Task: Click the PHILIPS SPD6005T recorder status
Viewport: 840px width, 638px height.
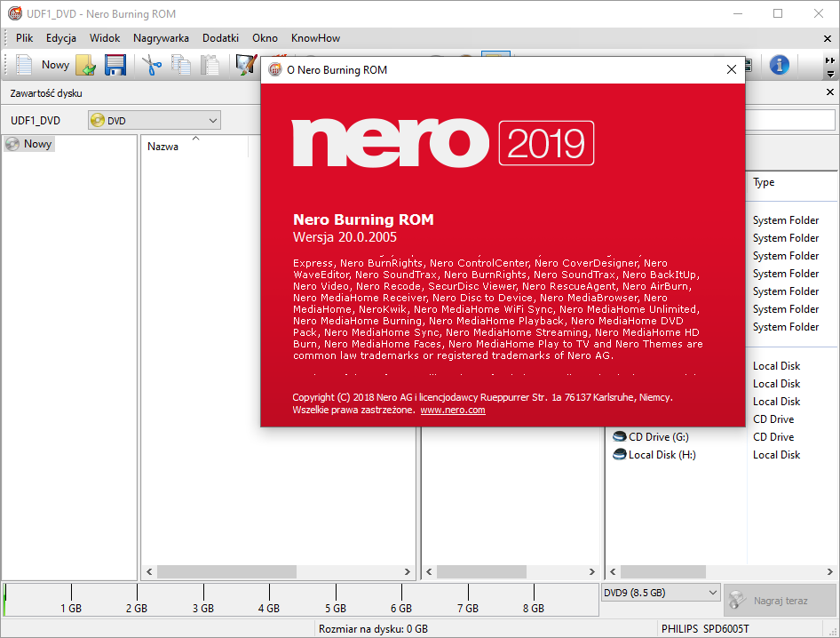Action: (x=706, y=629)
